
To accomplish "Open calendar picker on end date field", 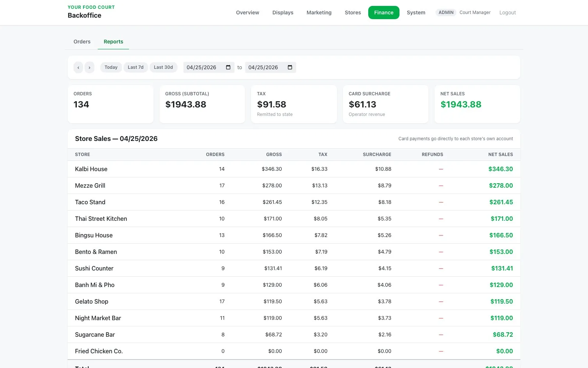I will point(290,67).
